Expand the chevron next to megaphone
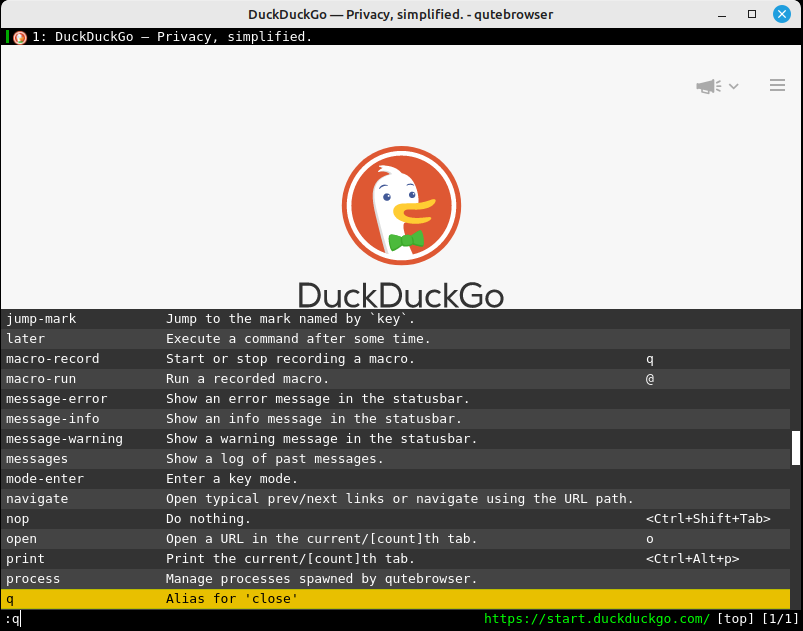803x631 pixels. 733,87
